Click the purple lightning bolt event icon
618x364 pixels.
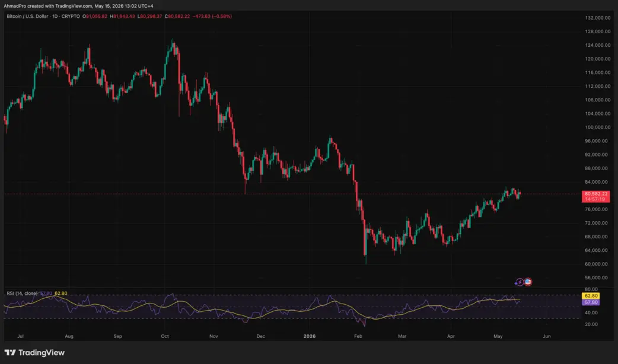click(x=520, y=282)
